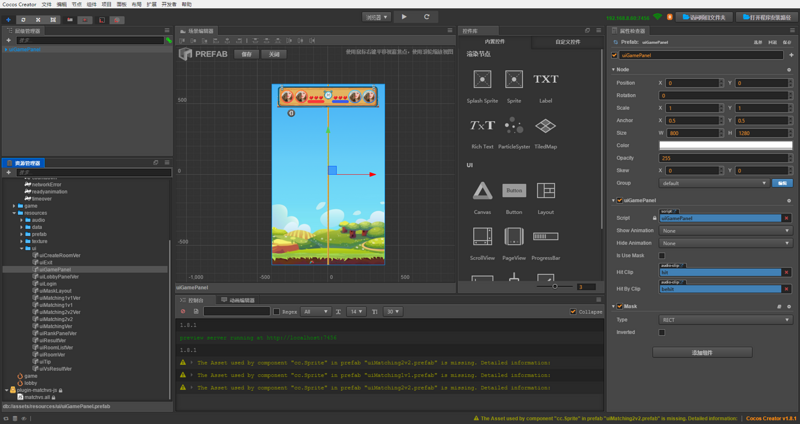Select the Sprite node icon
Viewport: 800px width, 424px height.
[x=514, y=79]
